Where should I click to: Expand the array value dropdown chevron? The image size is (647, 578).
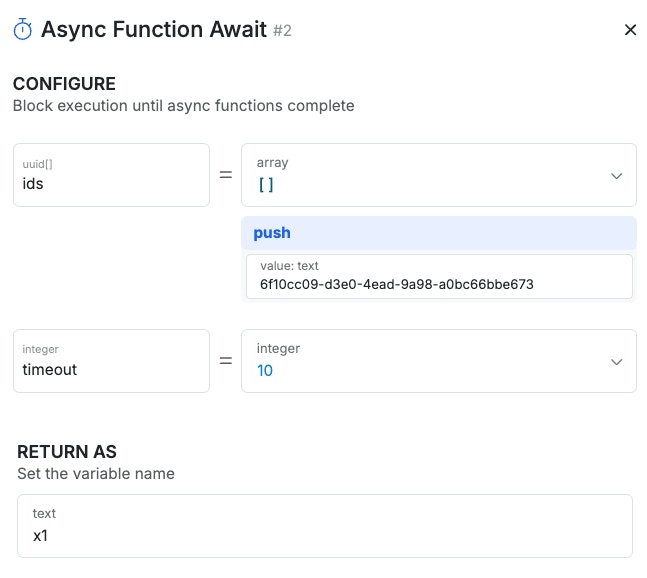(616, 176)
